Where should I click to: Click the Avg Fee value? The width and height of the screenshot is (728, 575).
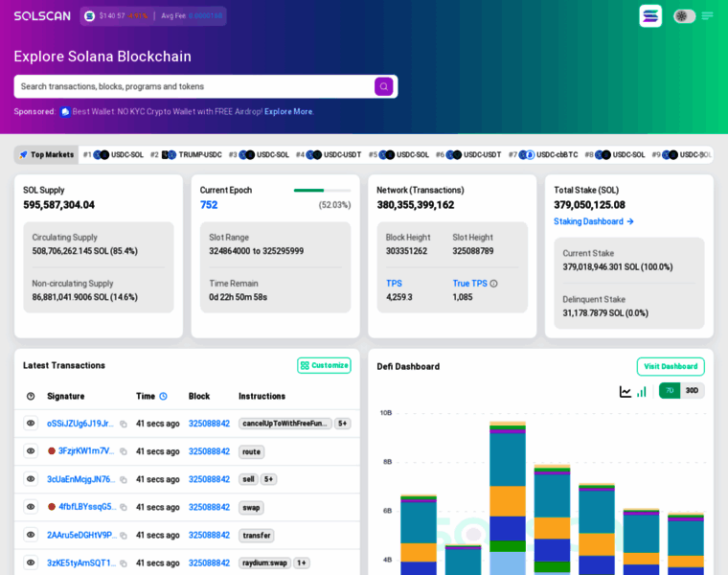205,15
